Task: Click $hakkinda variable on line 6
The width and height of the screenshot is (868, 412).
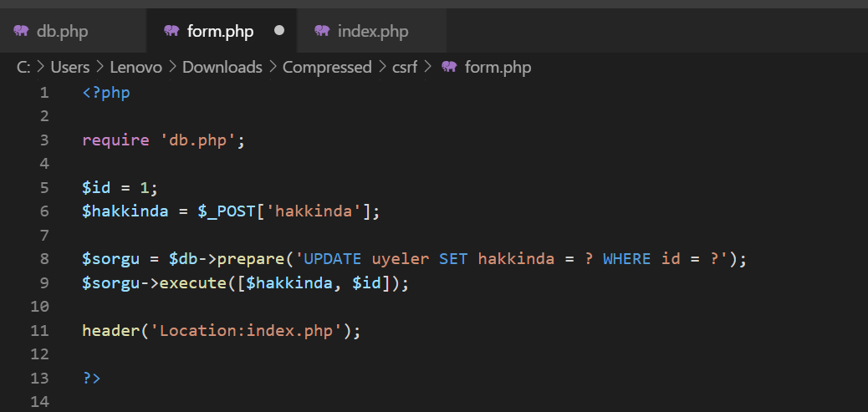Action: point(125,211)
